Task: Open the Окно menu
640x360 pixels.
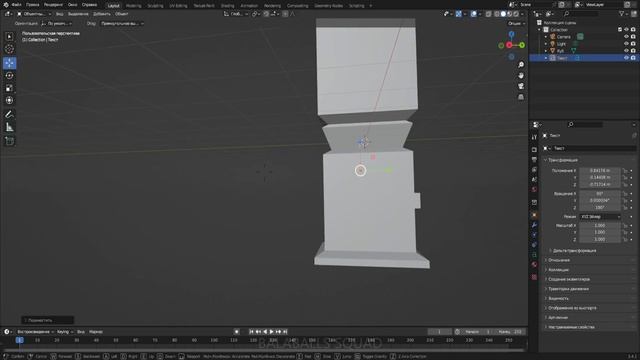Action: tap(72, 5)
